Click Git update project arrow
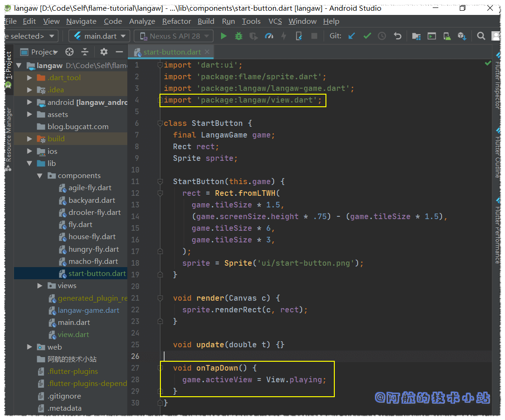This screenshot has height=420, width=505. coord(352,36)
